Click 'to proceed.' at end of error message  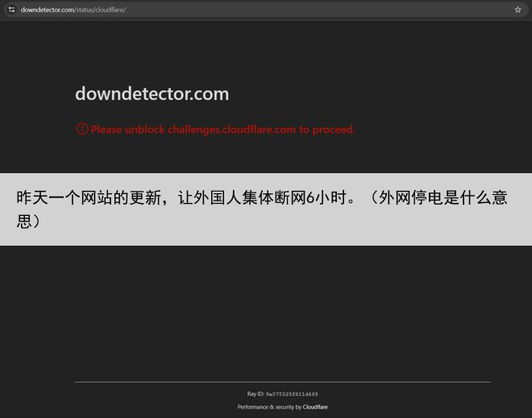pos(327,130)
